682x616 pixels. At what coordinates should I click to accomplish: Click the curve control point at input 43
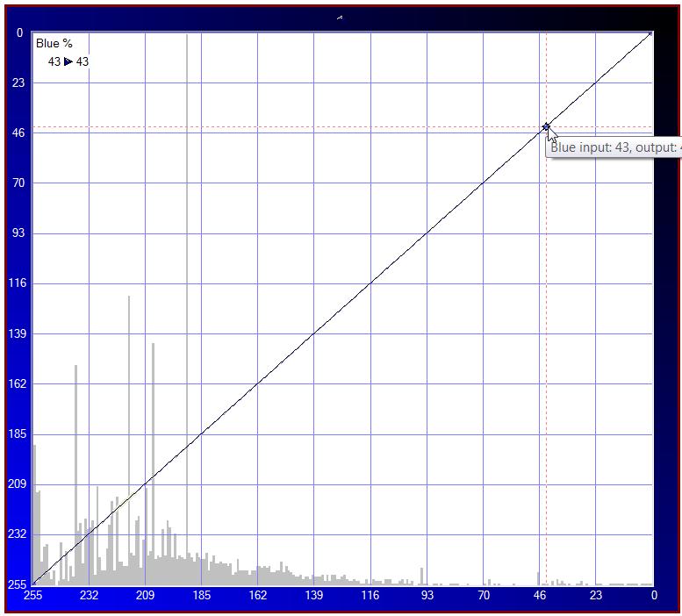point(546,127)
